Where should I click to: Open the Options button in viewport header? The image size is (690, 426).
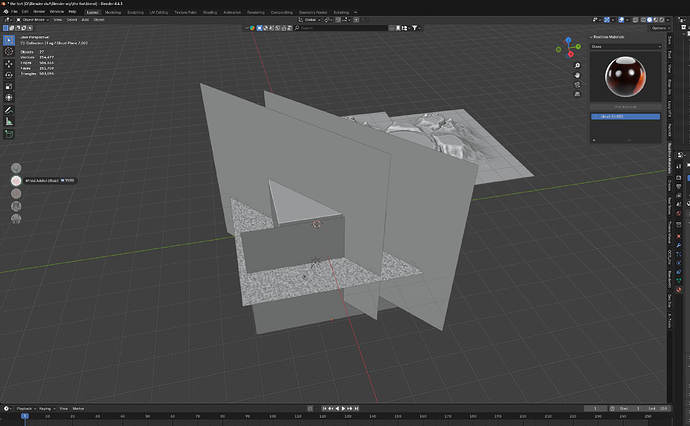pos(660,28)
